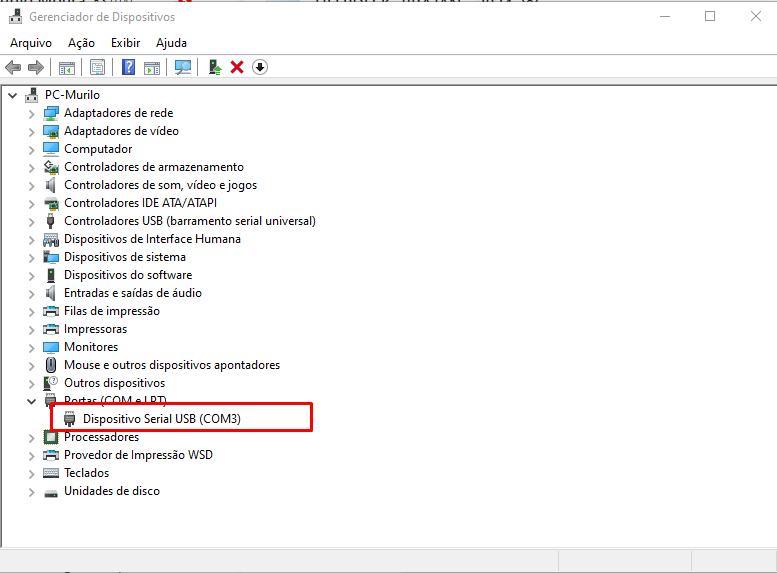777x573 pixels.
Task: Click the update driver icon with green arrow
Action: click(214, 67)
